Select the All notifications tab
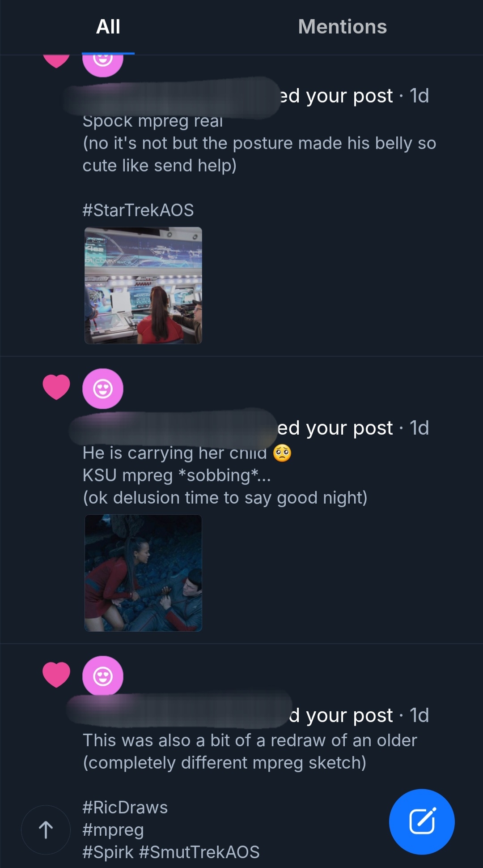This screenshot has width=483, height=868. [108, 27]
